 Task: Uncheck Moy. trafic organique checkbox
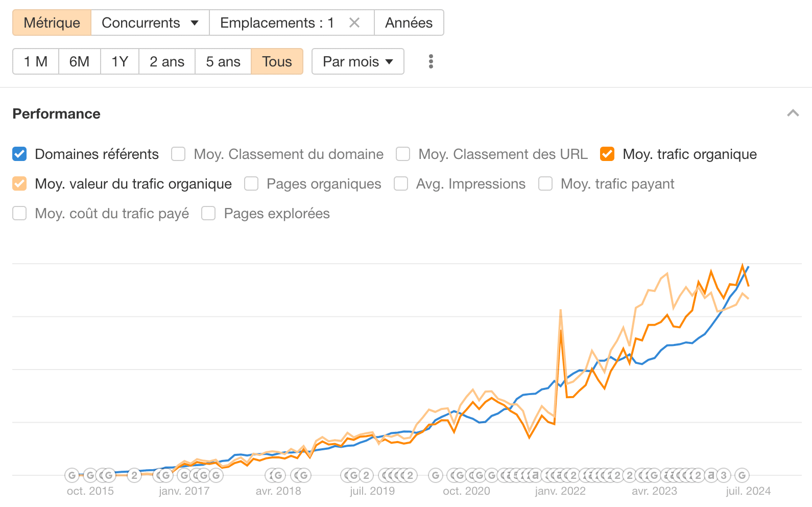click(607, 154)
